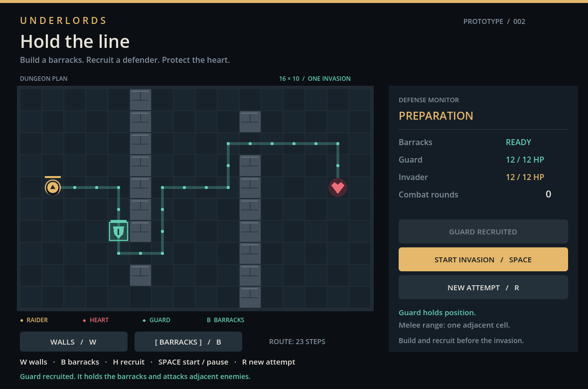Click Build and recruit before the invasion text
588x389 pixels.
tap(461, 341)
